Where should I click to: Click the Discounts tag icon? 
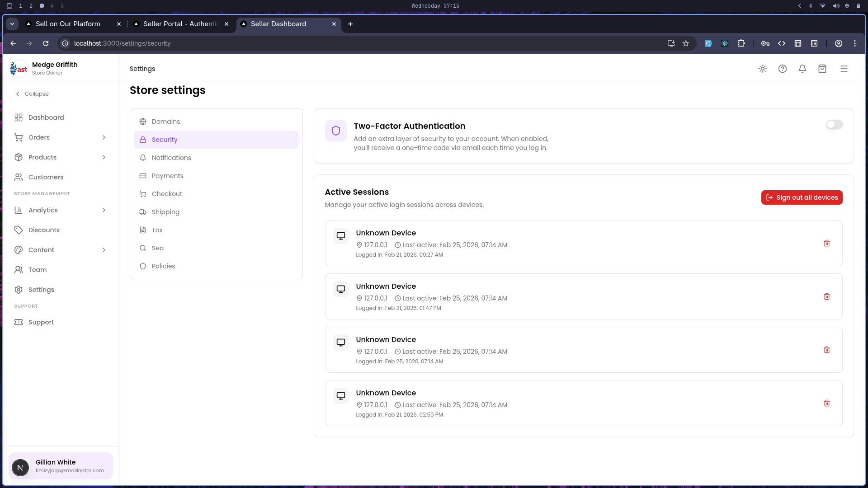[x=19, y=230]
